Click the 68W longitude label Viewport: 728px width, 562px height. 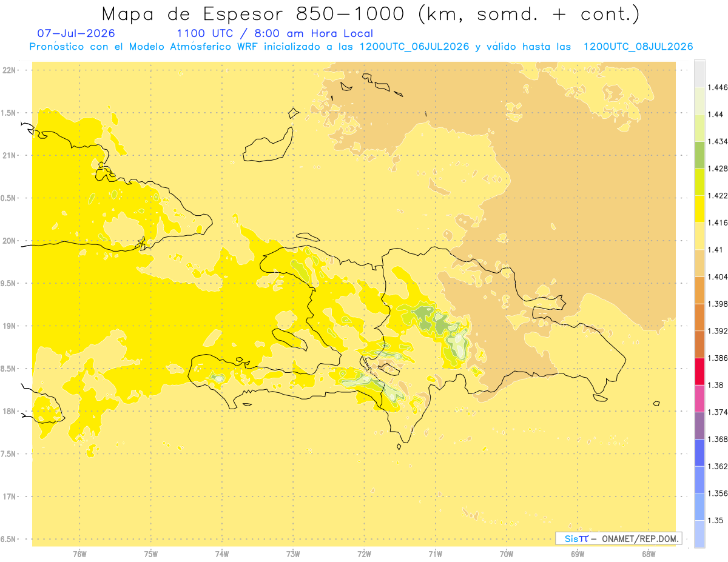pyautogui.click(x=649, y=554)
